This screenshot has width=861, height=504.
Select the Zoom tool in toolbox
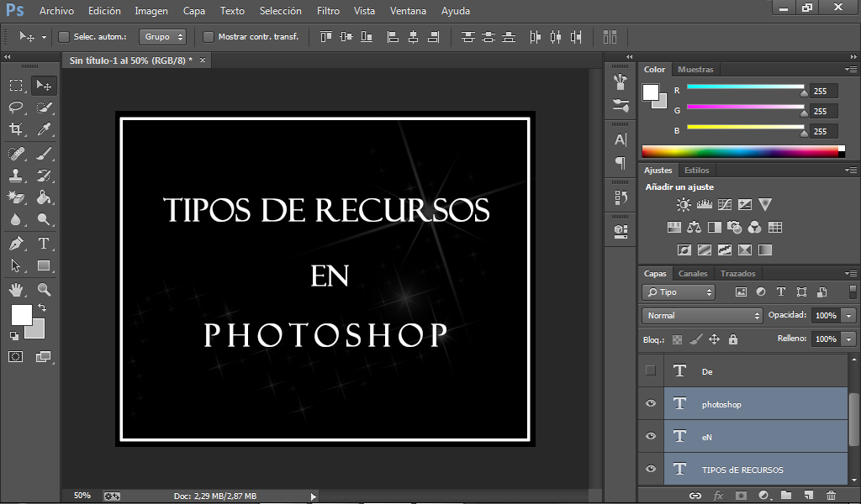click(44, 290)
